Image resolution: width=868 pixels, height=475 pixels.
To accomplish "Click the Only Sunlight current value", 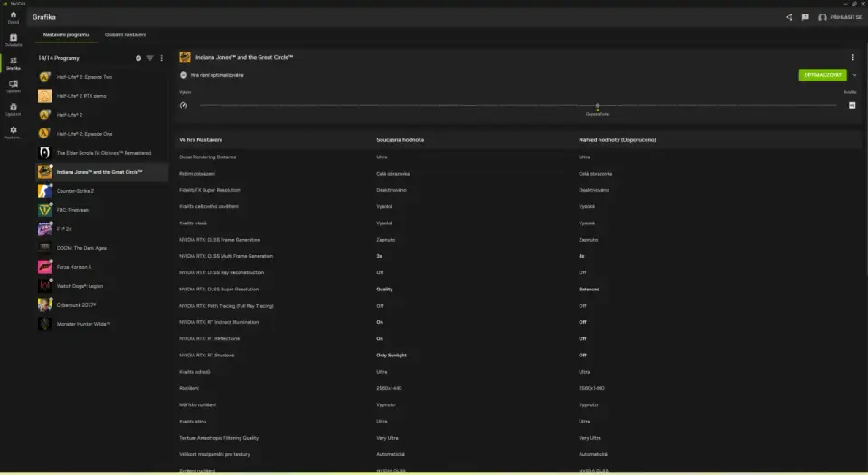I will 392,356.
